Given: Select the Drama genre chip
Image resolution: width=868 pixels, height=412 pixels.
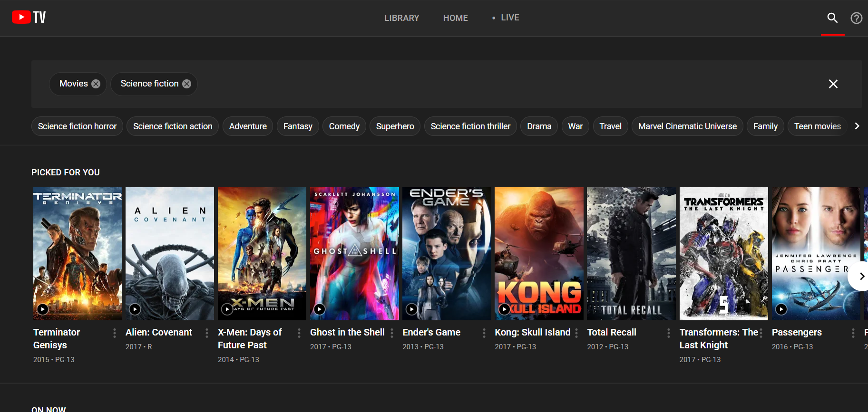Looking at the screenshot, I should (539, 126).
